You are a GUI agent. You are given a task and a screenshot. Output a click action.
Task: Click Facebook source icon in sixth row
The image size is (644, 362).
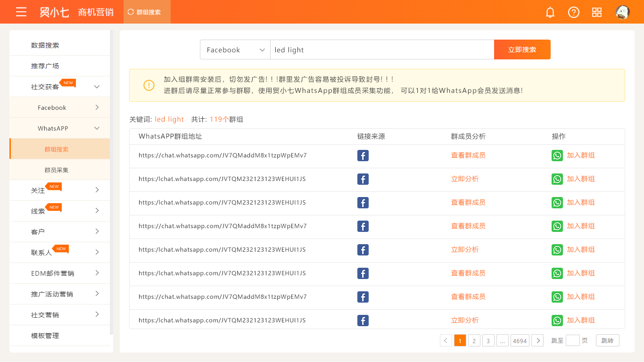pos(363,273)
